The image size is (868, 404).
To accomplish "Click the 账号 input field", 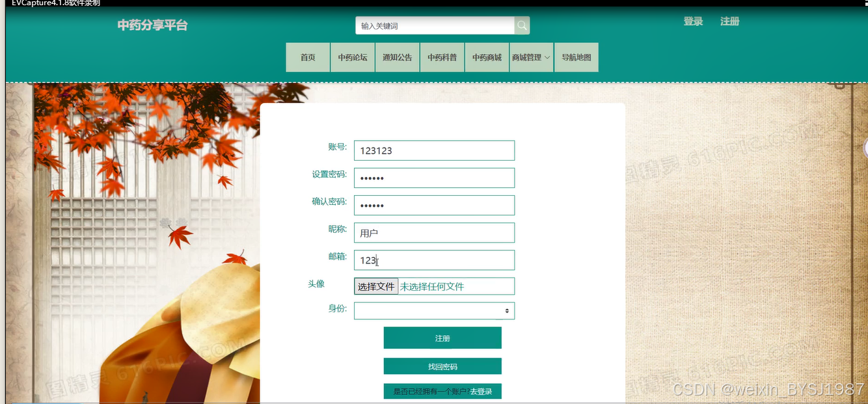I will pos(434,150).
